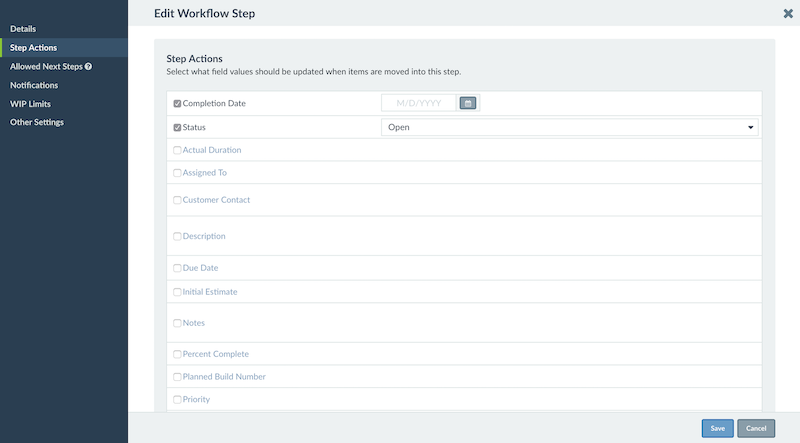800x443 pixels.
Task: Close the Edit Workflow Step dialog
Action: pos(788,13)
